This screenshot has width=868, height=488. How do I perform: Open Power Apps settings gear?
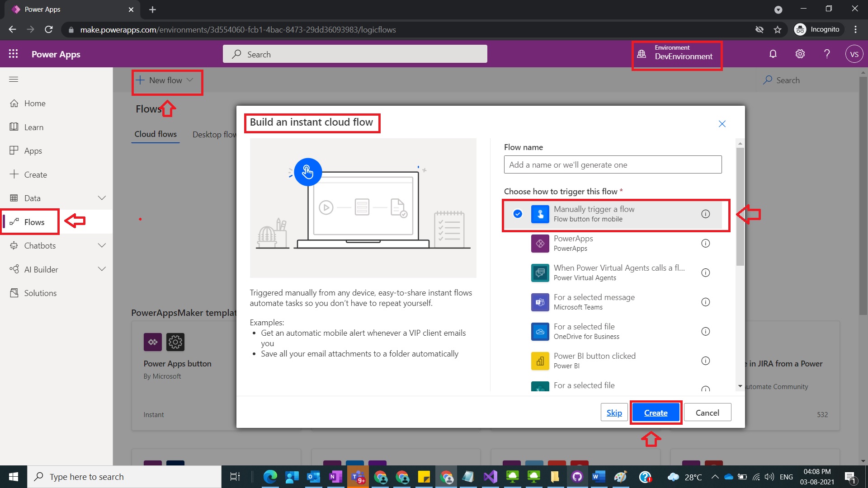coord(800,54)
